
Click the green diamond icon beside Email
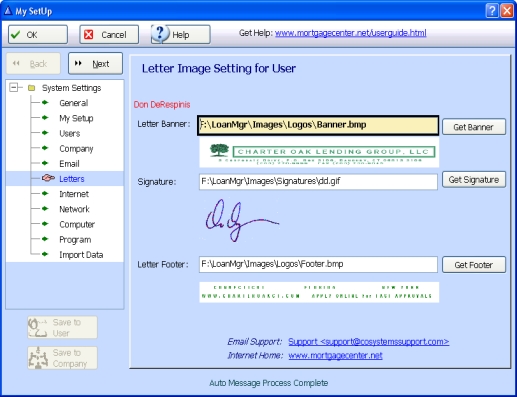pos(45,163)
